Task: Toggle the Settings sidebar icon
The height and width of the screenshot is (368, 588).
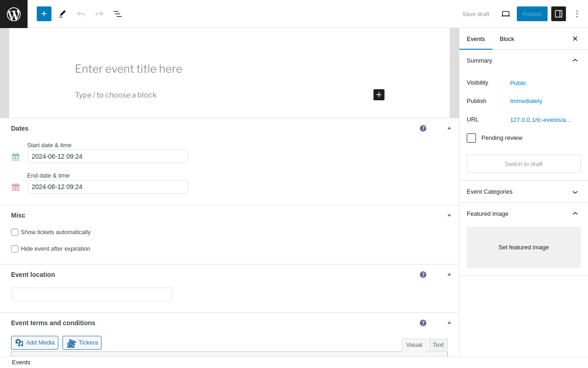Action: 559,14
